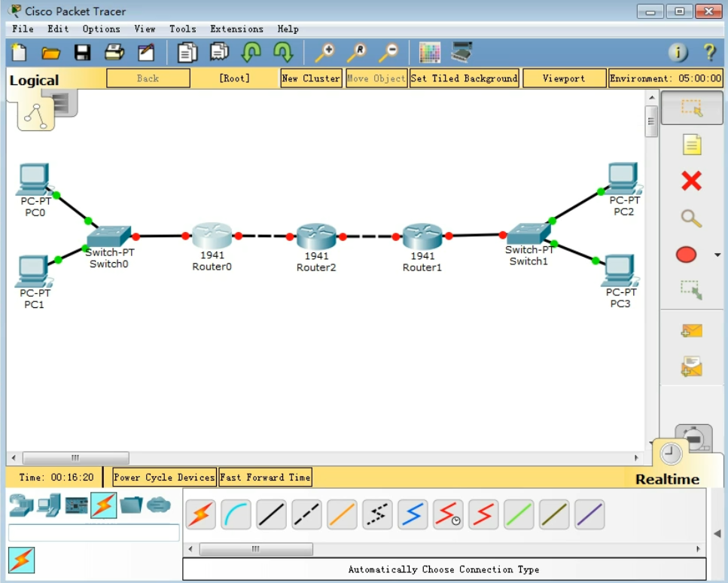Select the Console cable connection

[236, 514]
